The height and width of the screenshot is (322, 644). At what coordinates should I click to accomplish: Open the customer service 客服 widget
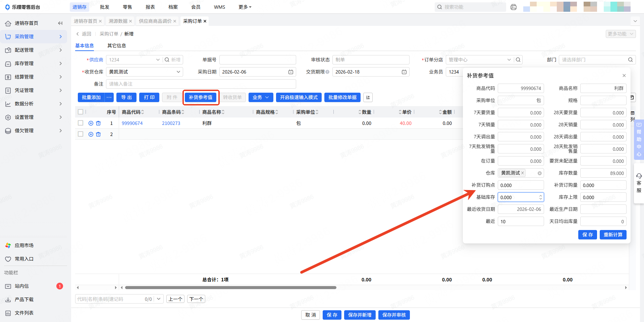[639, 183]
